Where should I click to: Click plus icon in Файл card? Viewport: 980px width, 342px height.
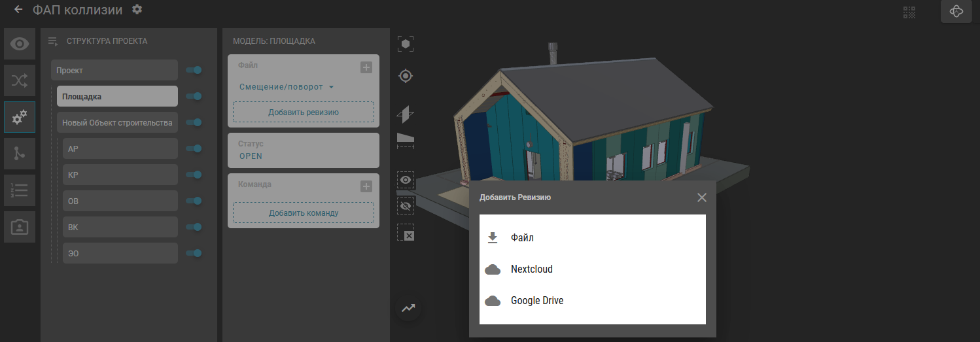pyautogui.click(x=366, y=67)
